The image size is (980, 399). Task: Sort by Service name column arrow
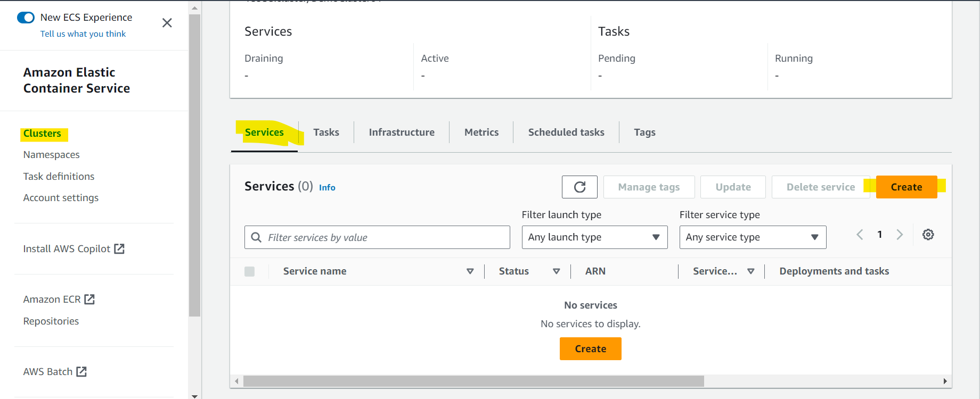click(470, 271)
